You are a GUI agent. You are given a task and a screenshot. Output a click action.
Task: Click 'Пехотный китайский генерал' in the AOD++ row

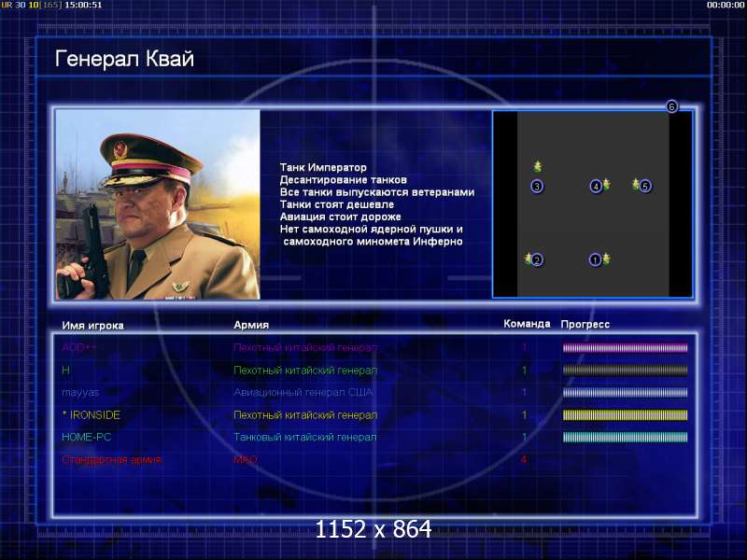pos(305,347)
